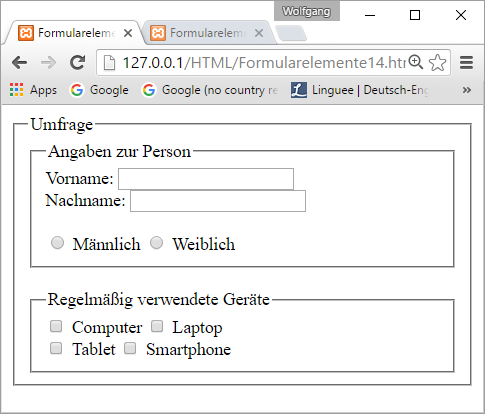The width and height of the screenshot is (485, 414).
Task: Open a new tab with the blank tab button
Action: point(292,33)
